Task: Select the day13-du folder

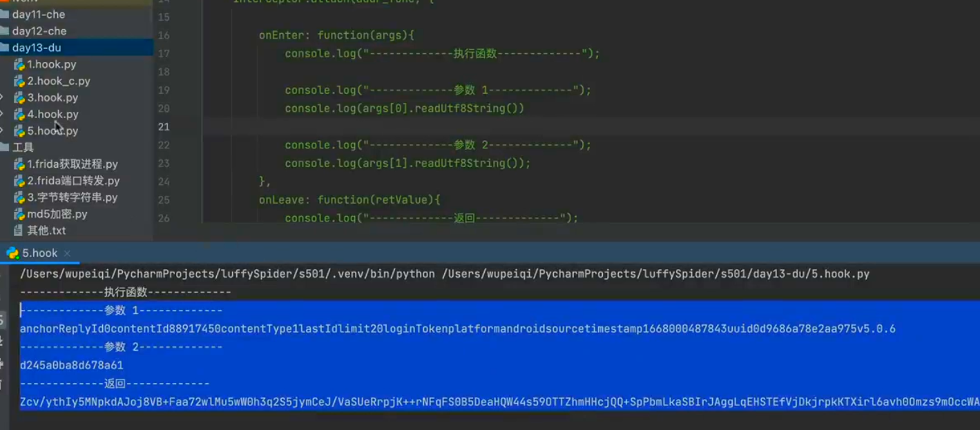Action: point(76,48)
